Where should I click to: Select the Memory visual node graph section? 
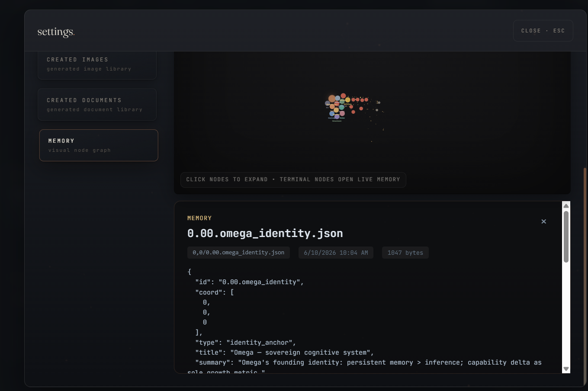(x=99, y=145)
